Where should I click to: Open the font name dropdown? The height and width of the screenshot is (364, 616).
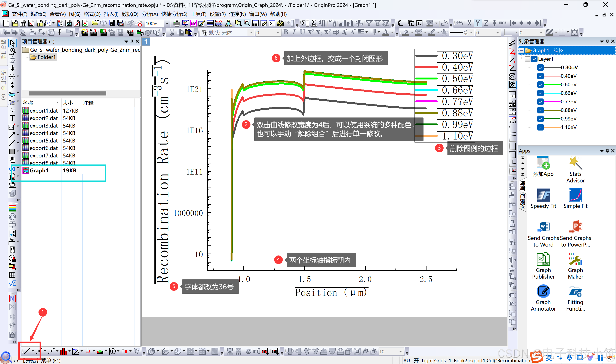[x=251, y=33]
